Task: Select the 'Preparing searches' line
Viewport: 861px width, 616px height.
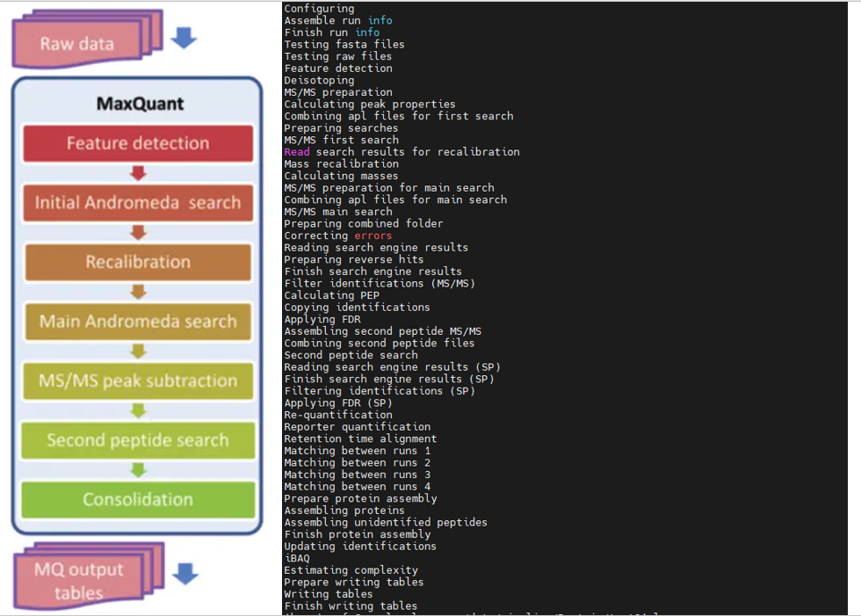Action: pyautogui.click(x=341, y=128)
